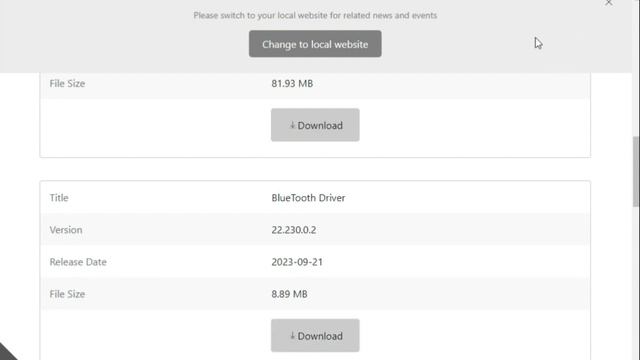Click the File Size label beside 81.93 MB
The width and height of the screenshot is (640, 360).
67,83
